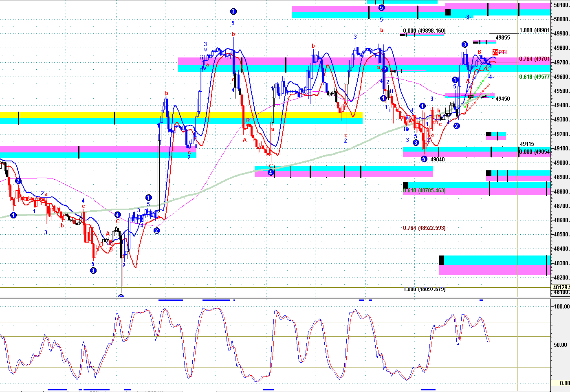Select the circled wave 4 marker in the 48950 band
This screenshot has height=392, width=570.
pyautogui.click(x=271, y=172)
